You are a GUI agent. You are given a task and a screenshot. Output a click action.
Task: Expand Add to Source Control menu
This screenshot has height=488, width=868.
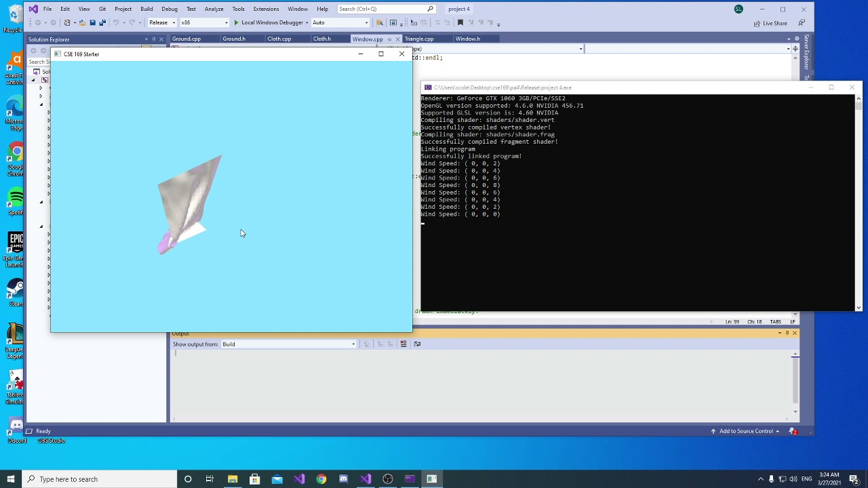[x=748, y=431]
